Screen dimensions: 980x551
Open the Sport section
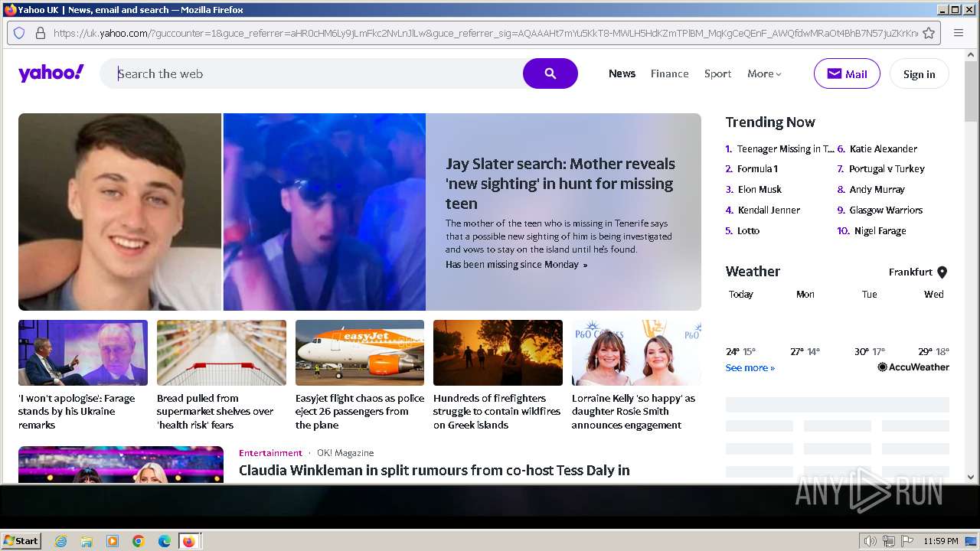717,73
